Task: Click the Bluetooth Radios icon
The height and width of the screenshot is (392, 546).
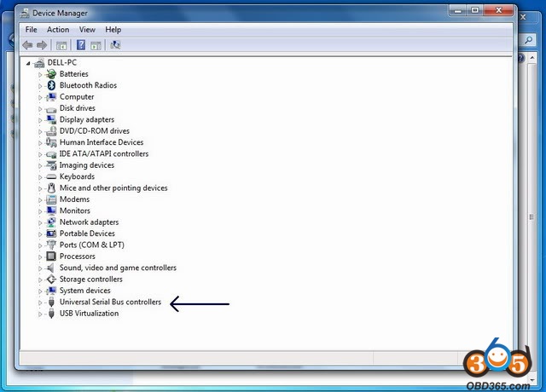Action: click(51, 85)
